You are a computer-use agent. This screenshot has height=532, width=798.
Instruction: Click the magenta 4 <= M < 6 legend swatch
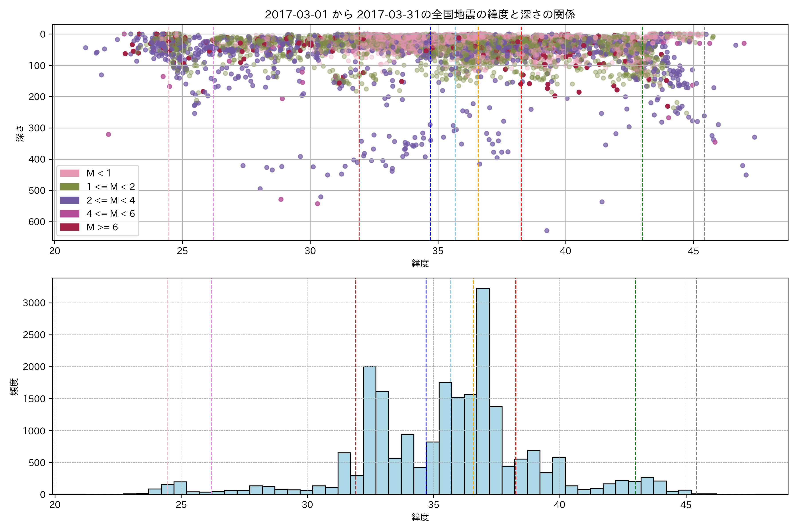[70, 213]
